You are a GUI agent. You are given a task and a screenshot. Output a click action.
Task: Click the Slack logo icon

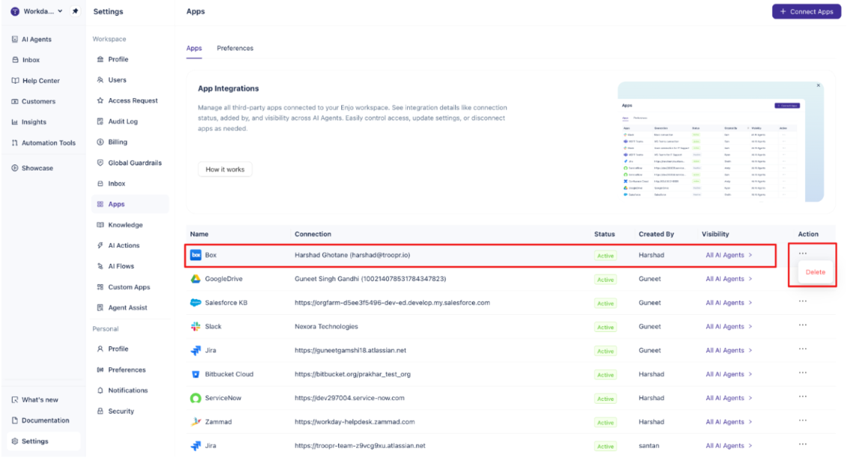195,327
